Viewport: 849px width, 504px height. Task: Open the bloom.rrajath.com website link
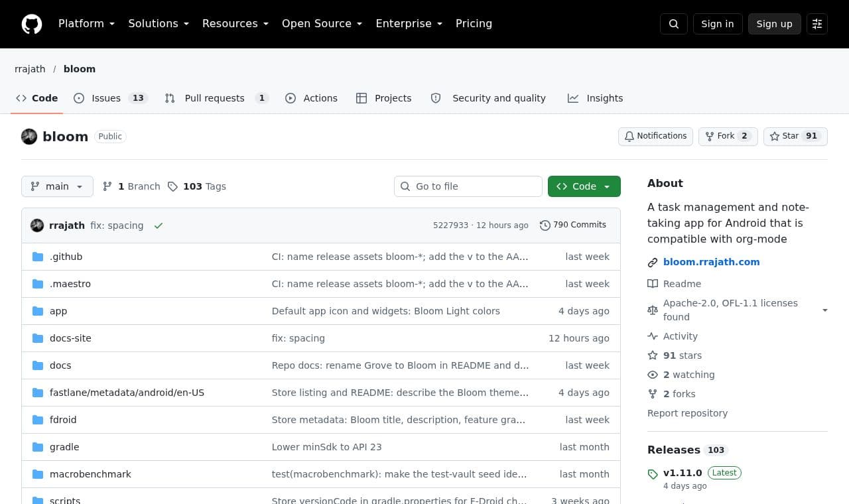tap(712, 262)
